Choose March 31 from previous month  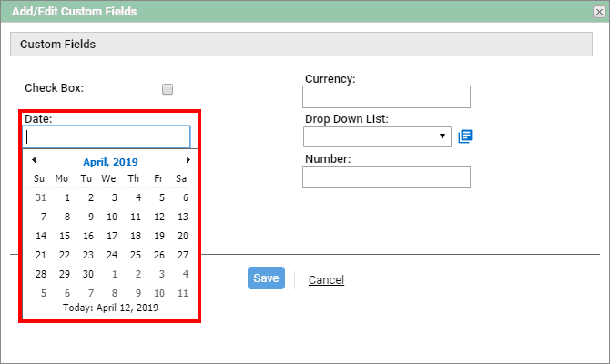pos(41,197)
